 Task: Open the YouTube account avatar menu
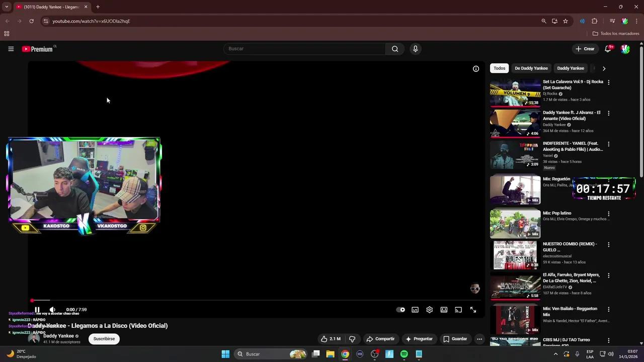point(625,49)
